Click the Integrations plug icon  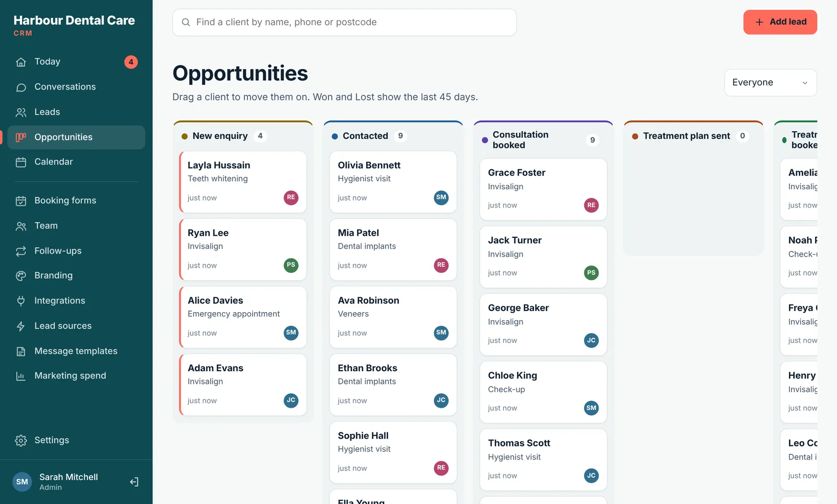pyautogui.click(x=21, y=301)
